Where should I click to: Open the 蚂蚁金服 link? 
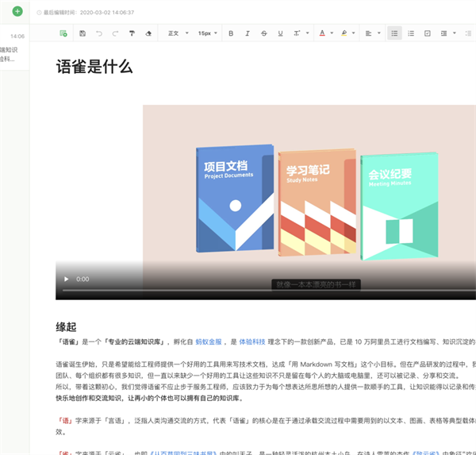[209, 342]
